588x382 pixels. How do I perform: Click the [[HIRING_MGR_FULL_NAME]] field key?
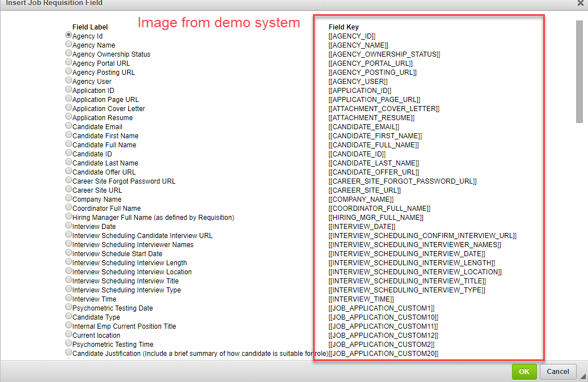(x=376, y=218)
